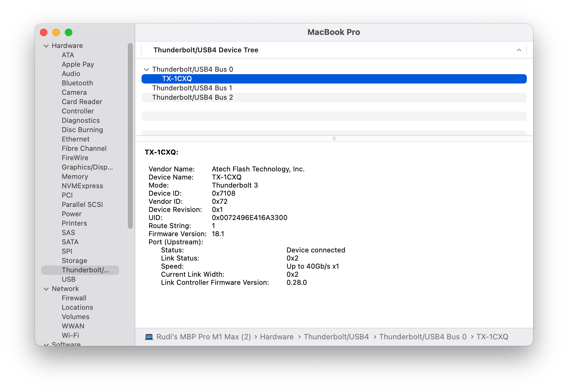Viewport: 568px width, 392px height.
Task: Open FireWire in the sidebar
Action: coord(75,158)
